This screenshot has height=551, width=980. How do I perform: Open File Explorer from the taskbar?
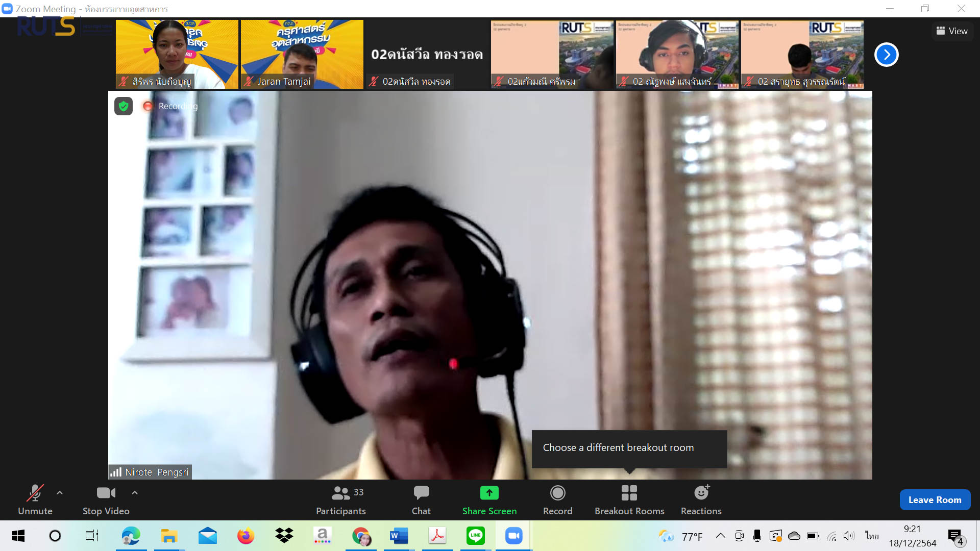(169, 536)
